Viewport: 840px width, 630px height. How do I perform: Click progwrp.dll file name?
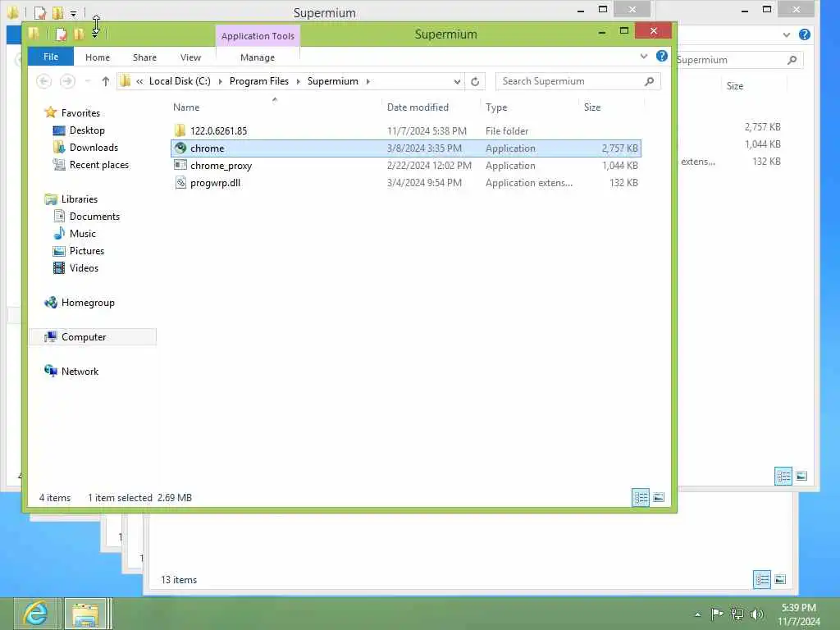point(216,183)
